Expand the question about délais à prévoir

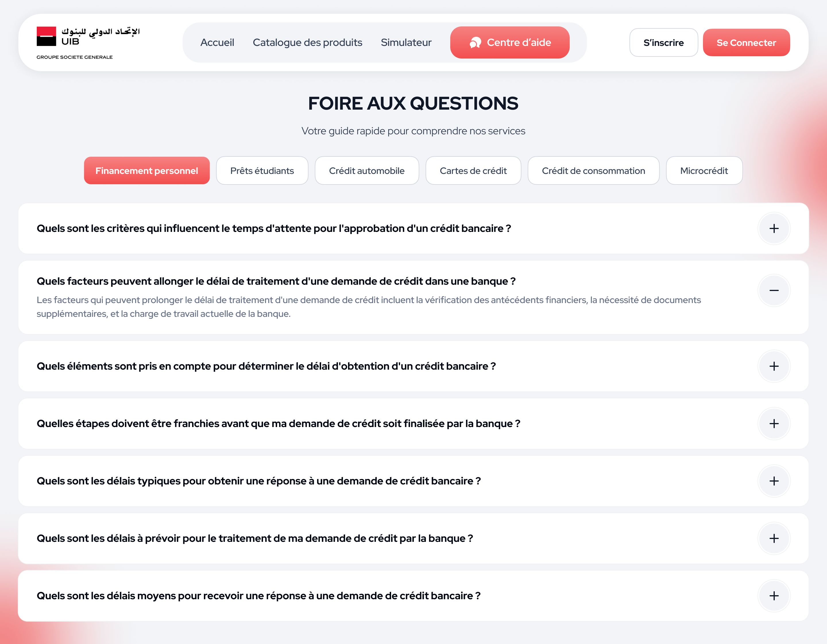774,538
